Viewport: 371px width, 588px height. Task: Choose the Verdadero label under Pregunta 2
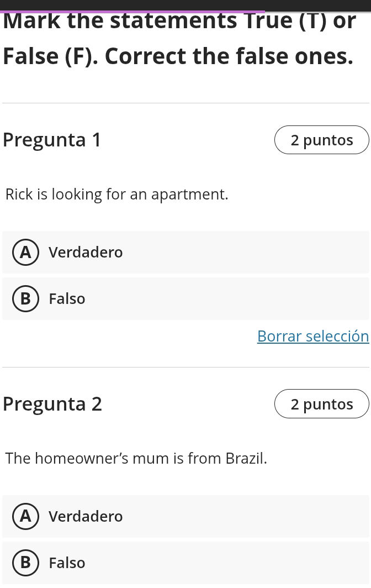(x=86, y=517)
